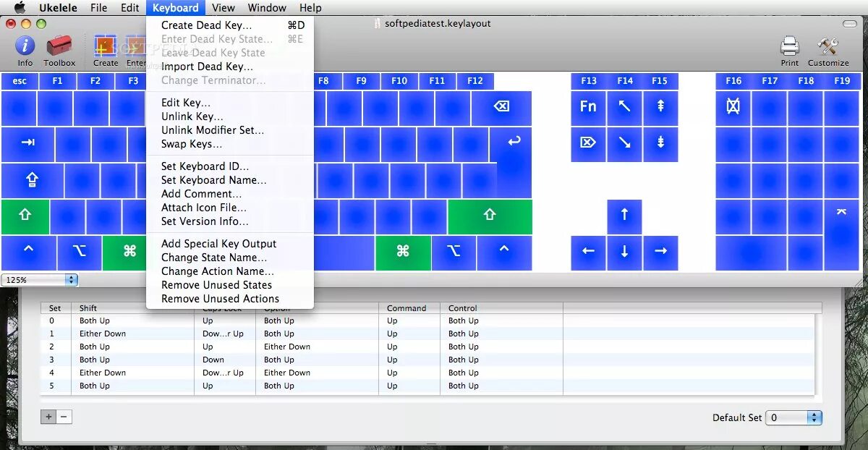Click the numpad enter key
The width and height of the screenshot is (868, 450).
click(x=841, y=234)
